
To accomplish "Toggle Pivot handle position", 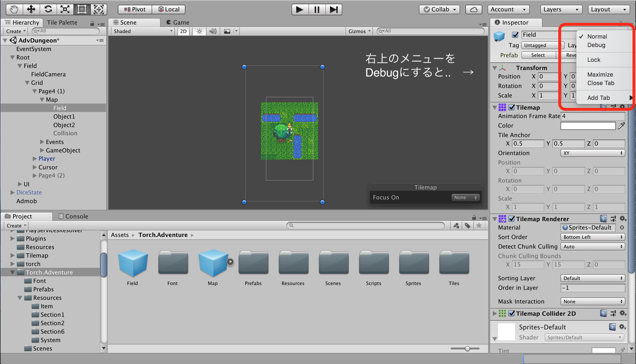I will point(135,10).
